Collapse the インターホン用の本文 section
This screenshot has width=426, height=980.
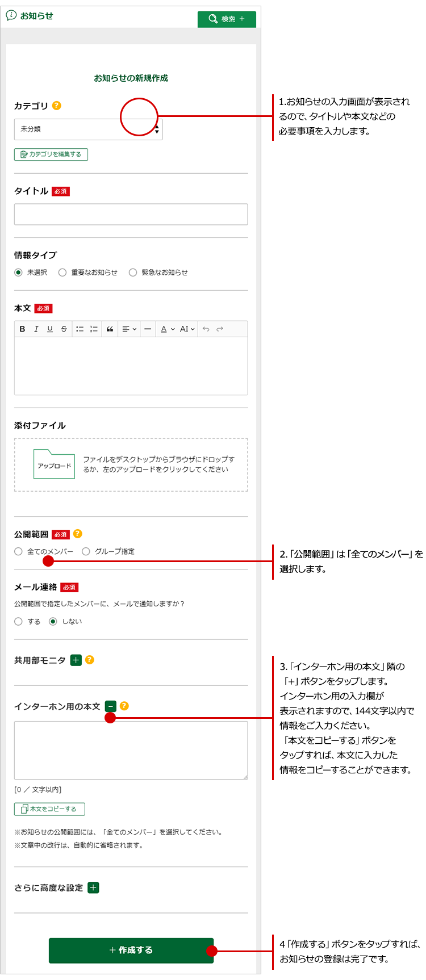111,706
